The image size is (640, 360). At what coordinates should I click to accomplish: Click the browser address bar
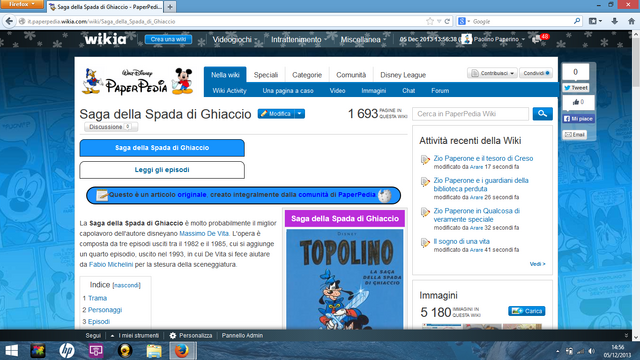point(224,21)
